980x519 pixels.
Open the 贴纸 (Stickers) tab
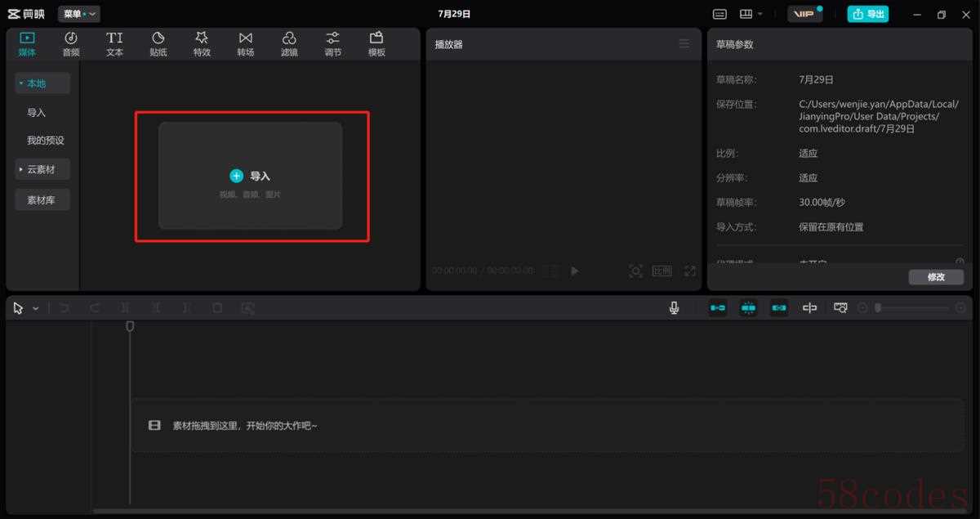[x=158, y=44]
